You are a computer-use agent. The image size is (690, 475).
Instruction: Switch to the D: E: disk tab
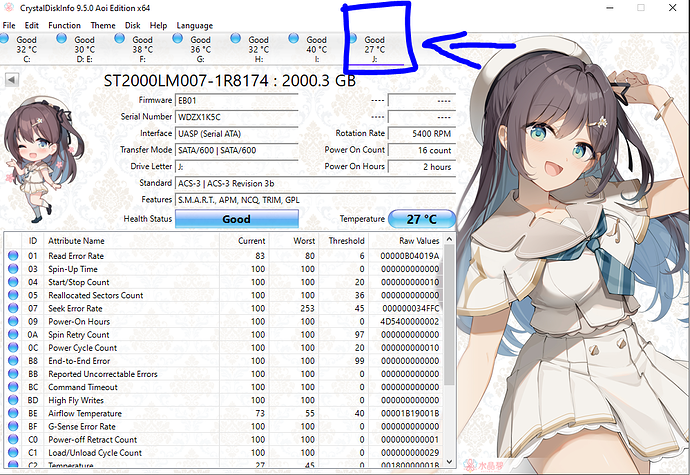[85, 48]
